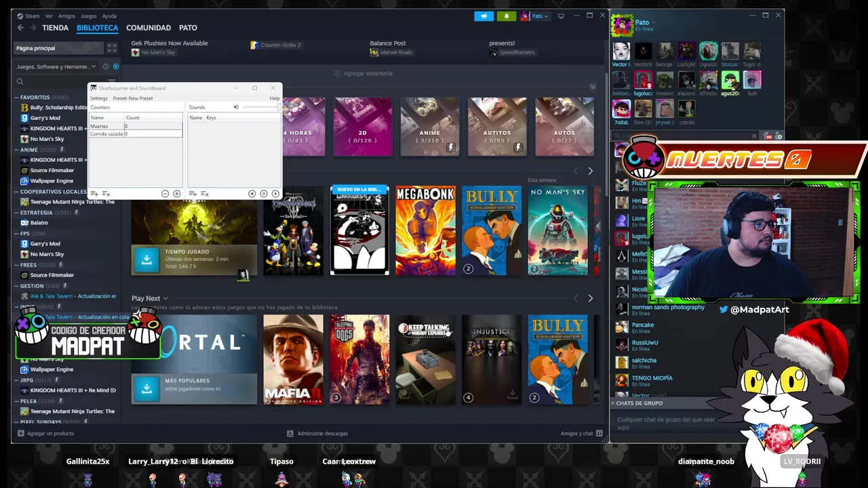
Task: Add a new sound to soundboard
Action: 193,194
